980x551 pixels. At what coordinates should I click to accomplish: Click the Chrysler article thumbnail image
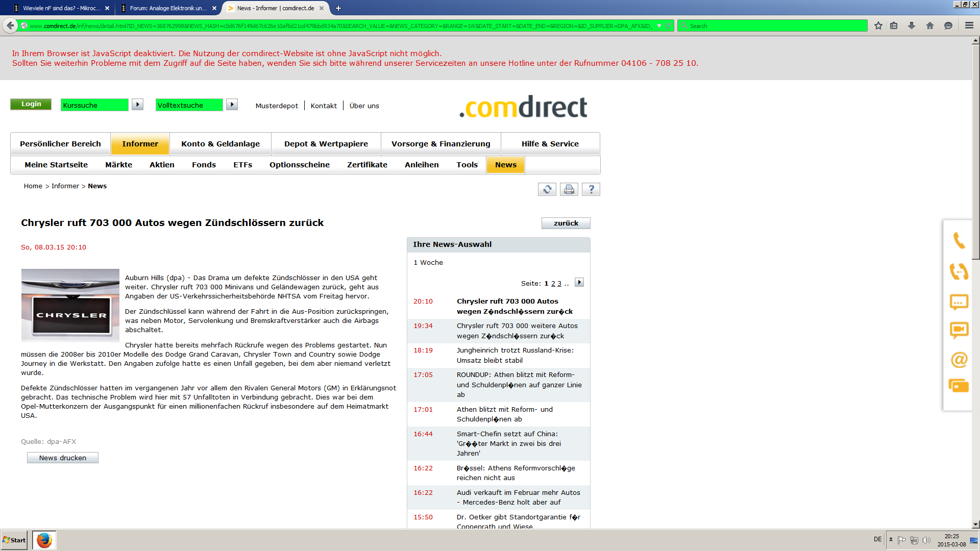tap(70, 305)
